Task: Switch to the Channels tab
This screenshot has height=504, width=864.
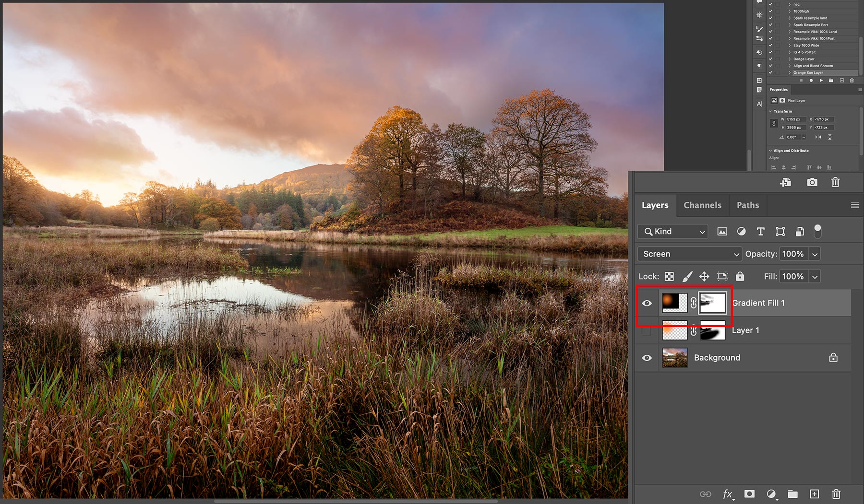Action: coord(702,205)
